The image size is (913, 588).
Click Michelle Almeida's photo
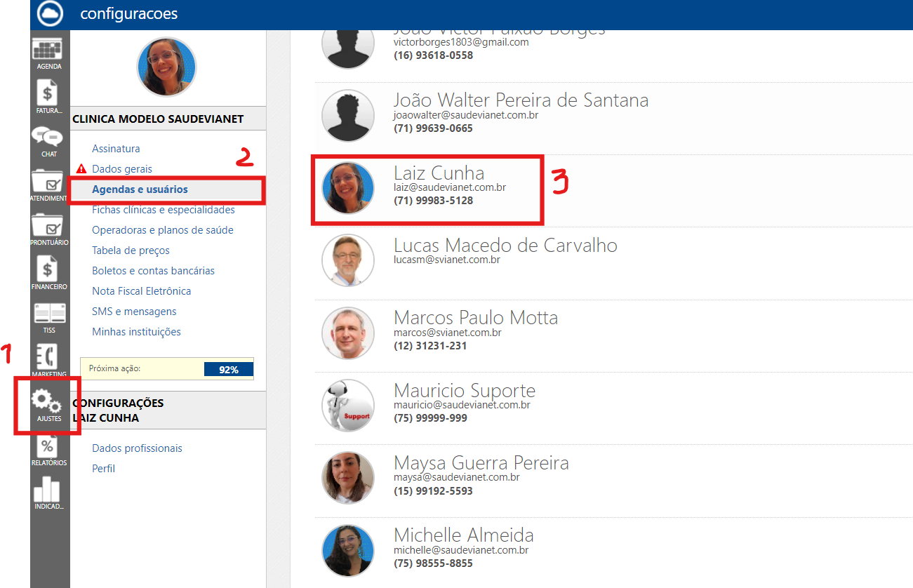coord(348,551)
